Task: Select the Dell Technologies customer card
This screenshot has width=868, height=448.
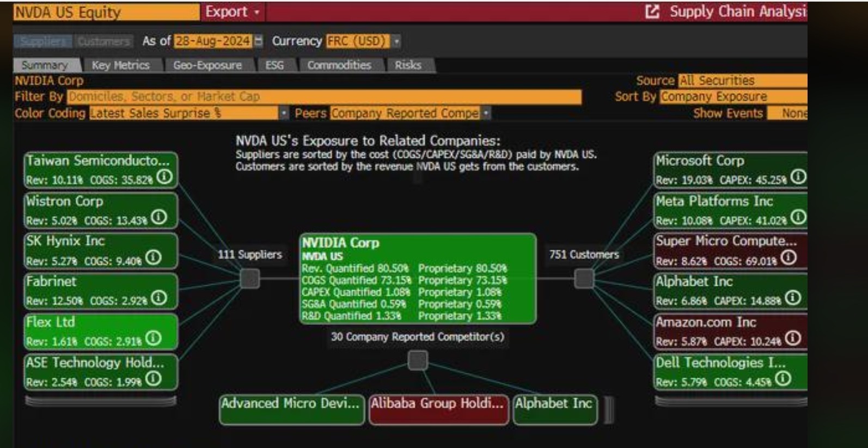Action: pyautogui.click(x=731, y=372)
